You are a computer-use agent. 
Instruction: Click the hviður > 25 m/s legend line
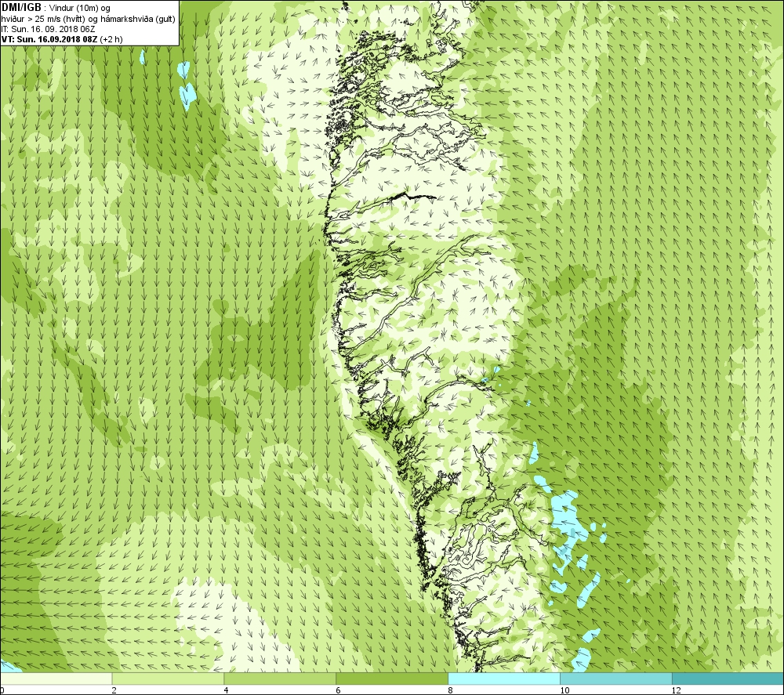pos(88,19)
